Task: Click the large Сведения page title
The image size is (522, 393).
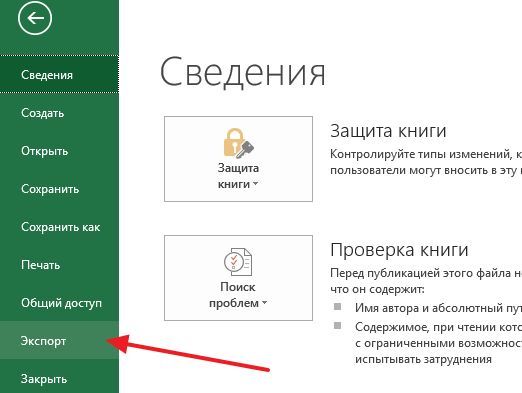Action: (243, 72)
